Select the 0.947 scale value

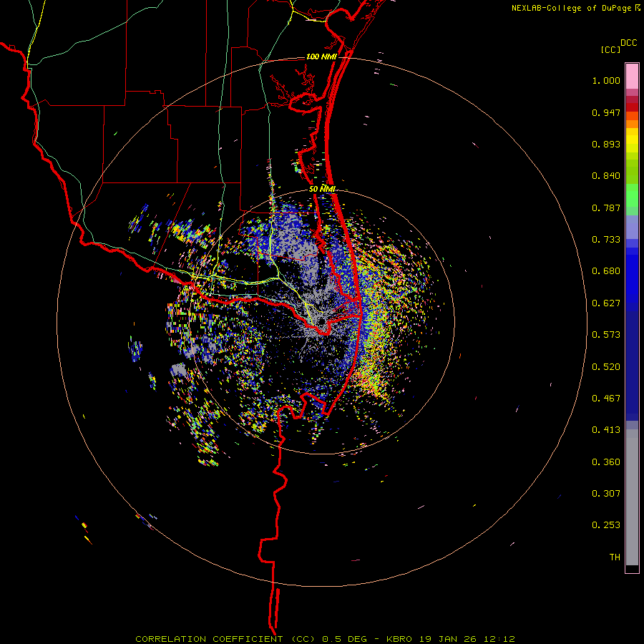(x=606, y=112)
